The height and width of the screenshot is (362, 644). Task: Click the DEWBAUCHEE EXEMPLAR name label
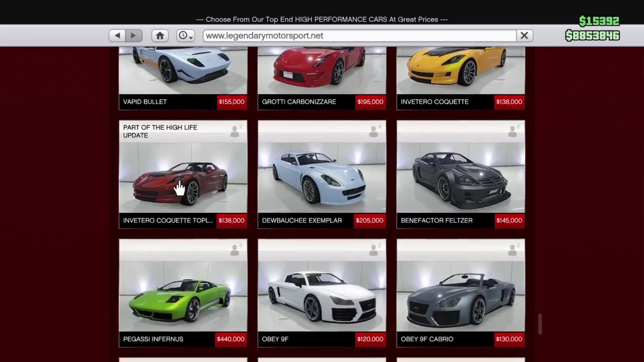point(302,220)
